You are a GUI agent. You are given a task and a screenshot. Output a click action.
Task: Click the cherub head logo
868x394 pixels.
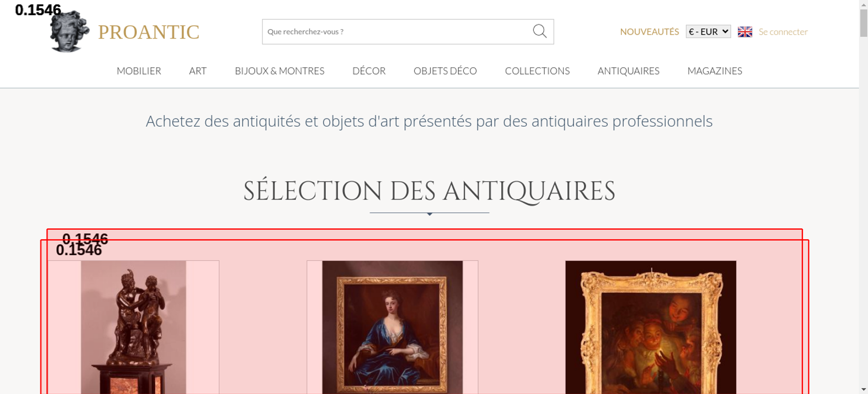(69, 31)
